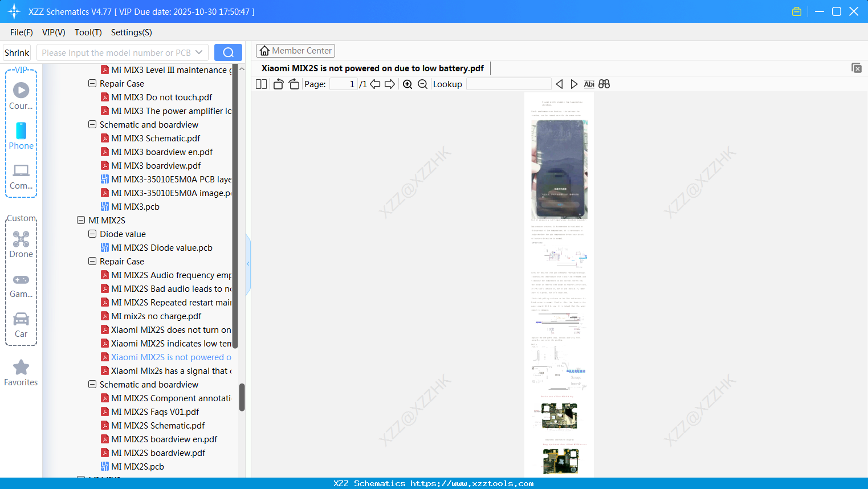Click the PCB icon beside MI MIX3.pcb
This screenshot has height=489, width=868.
(x=105, y=206)
